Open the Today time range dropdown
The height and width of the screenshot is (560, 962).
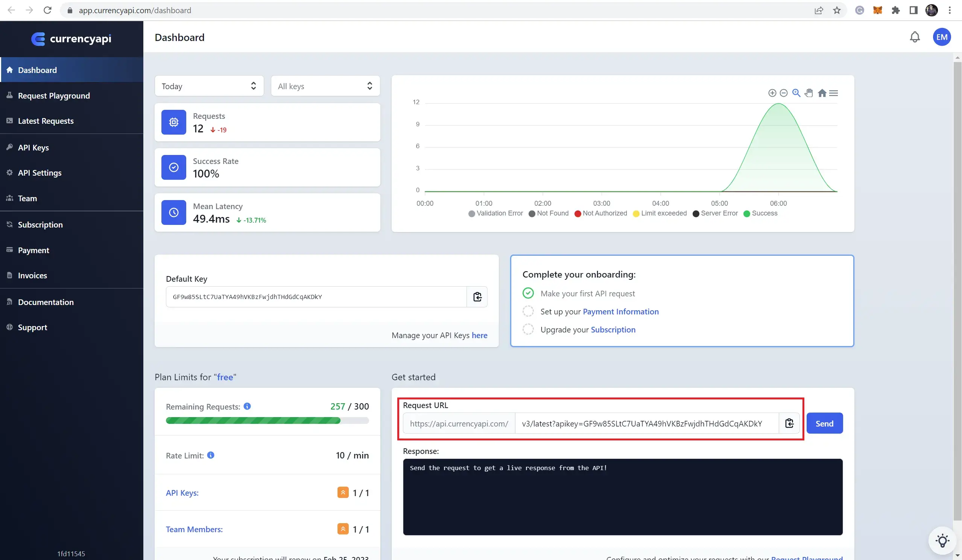click(209, 86)
